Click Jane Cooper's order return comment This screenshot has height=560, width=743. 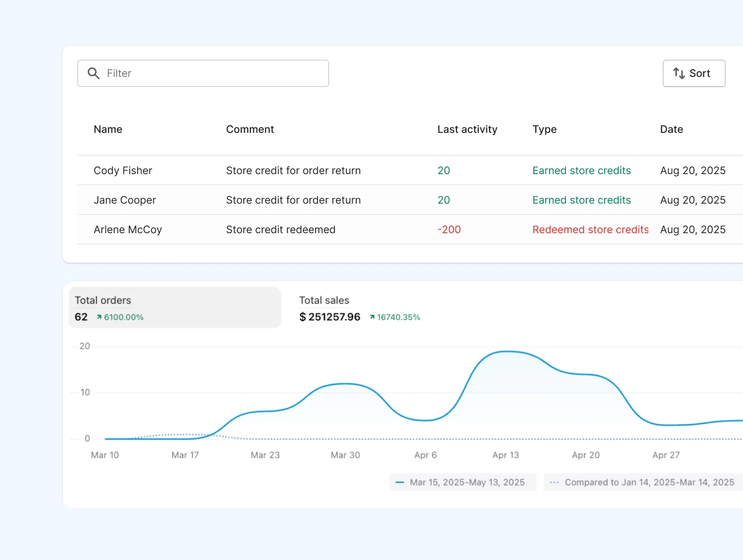[x=293, y=200]
